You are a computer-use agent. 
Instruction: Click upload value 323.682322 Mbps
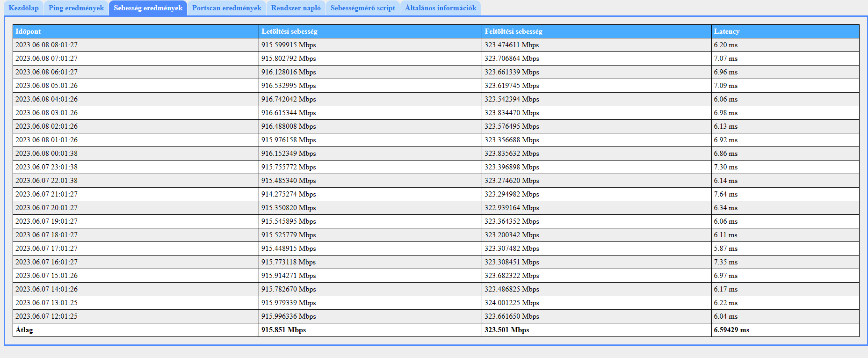pyautogui.click(x=512, y=276)
